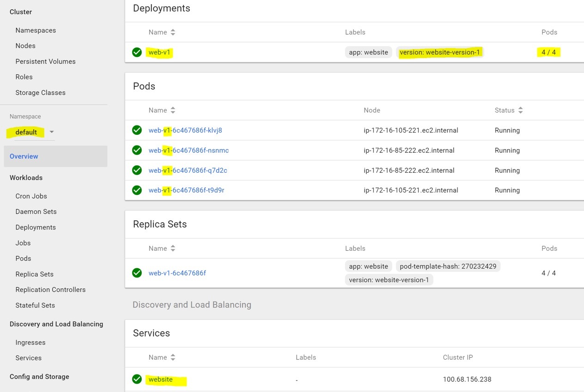Screen dimensions: 584x392
Task: Open the website service link
Action: [160, 379]
